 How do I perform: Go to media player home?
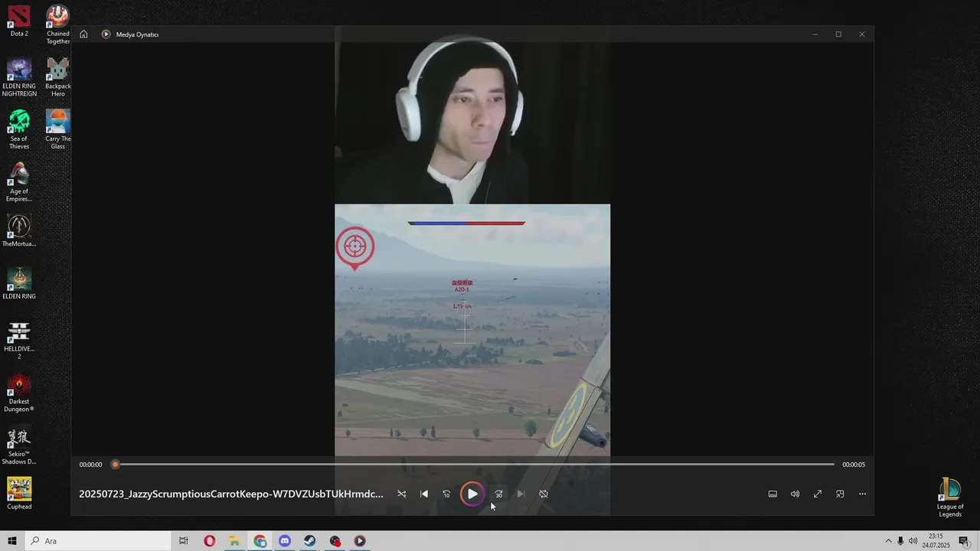point(83,34)
